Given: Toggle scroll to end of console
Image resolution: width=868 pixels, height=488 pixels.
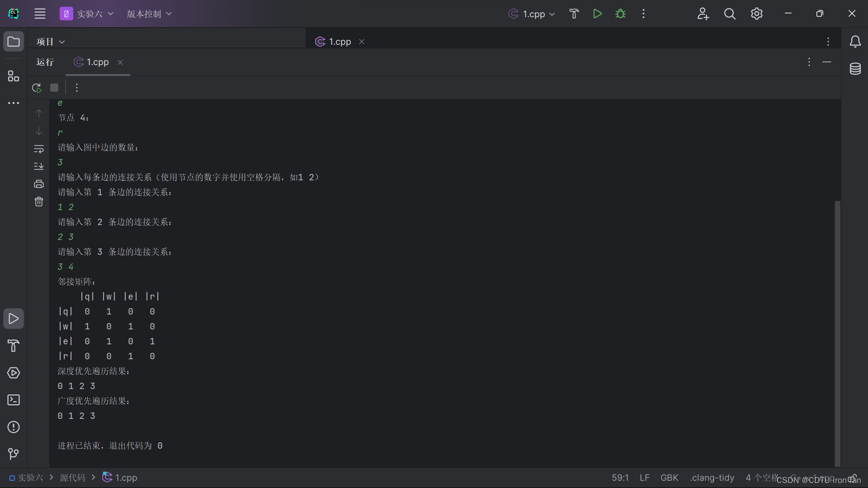Looking at the screenshot, I should coord(39,166).
